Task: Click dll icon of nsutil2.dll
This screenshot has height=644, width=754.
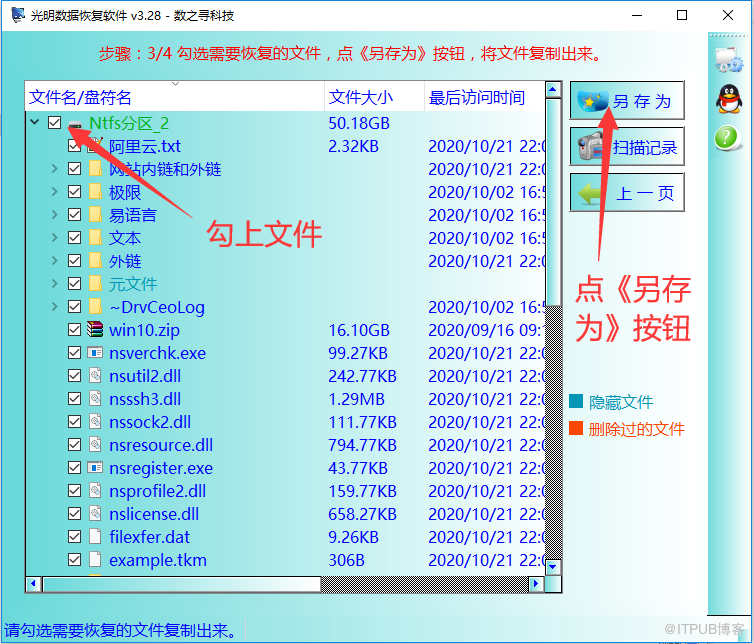Action: [95, 376]
